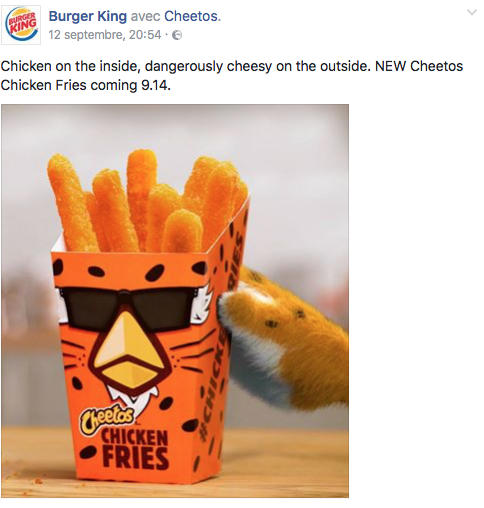Screen dimensions: 484x508
Task: Click the Cheetos logo on the box
Action: point(107,419)
